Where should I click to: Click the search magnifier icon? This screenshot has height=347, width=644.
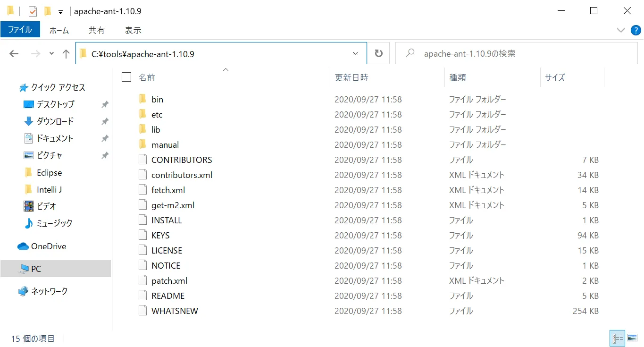pos(410,53)
